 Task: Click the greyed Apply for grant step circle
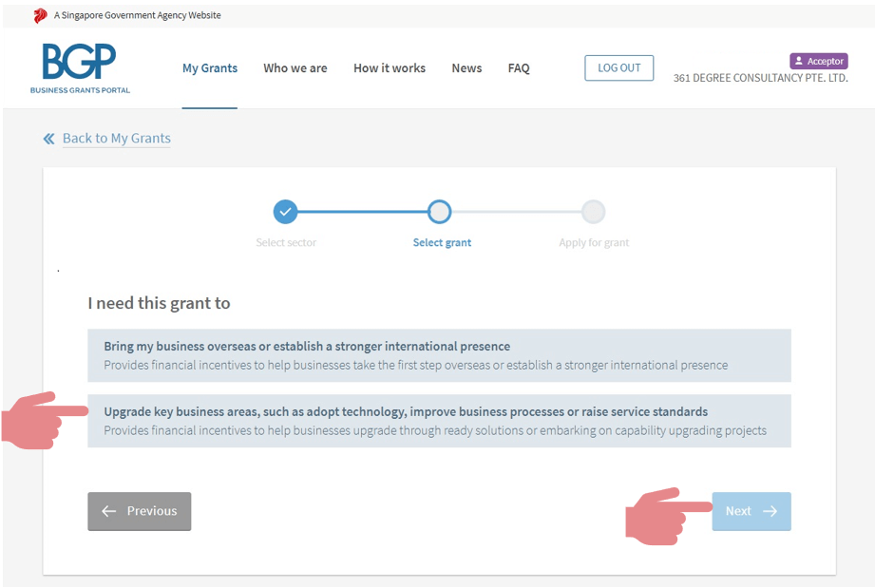point(593,212)
